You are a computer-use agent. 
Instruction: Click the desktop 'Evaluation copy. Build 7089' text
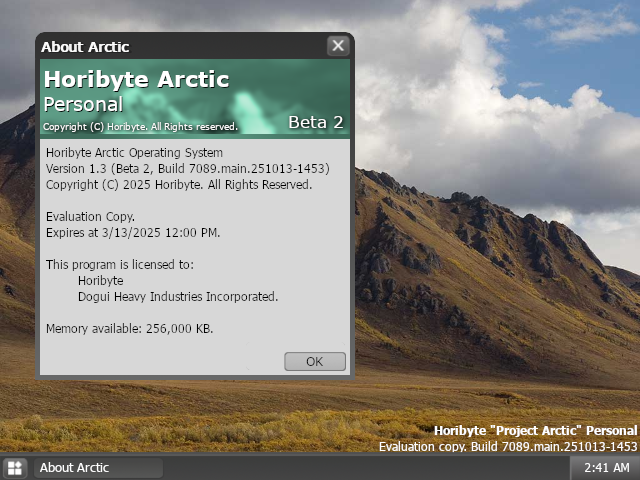[508, 447]
